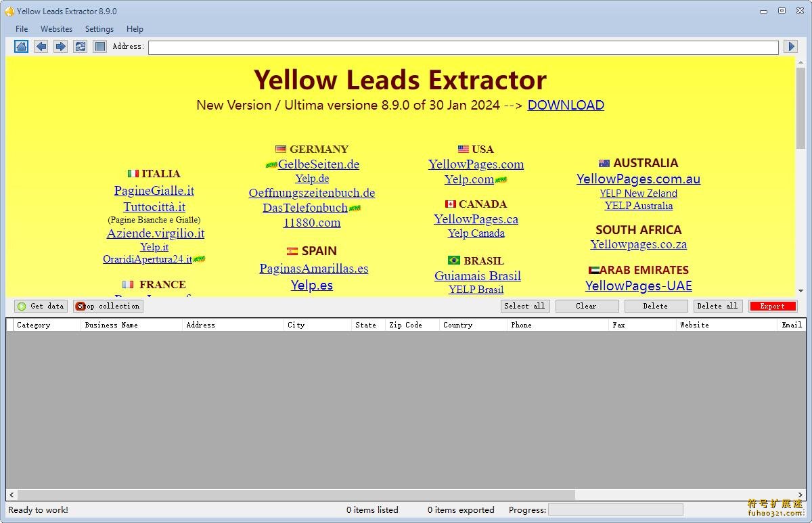Open the YellowPages.com USA link

[476, 164]
